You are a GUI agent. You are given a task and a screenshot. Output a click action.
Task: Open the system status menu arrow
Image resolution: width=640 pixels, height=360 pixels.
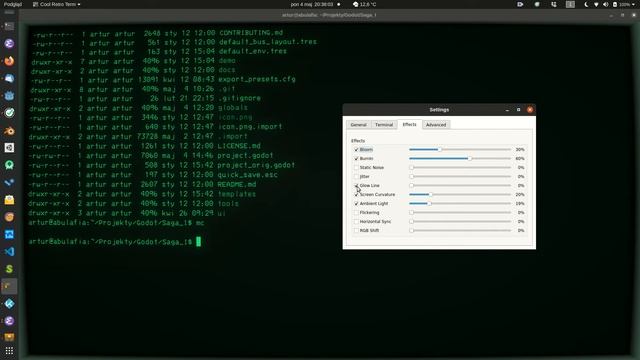(x=633, y=4)
